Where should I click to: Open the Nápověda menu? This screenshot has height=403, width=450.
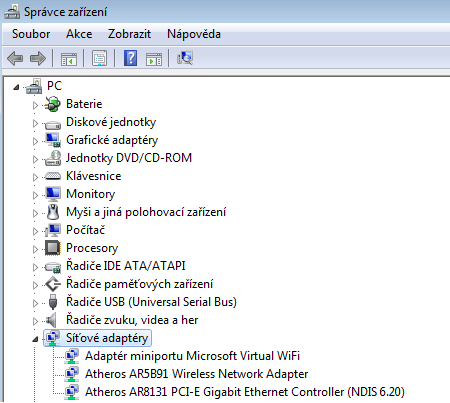(194, 34)
